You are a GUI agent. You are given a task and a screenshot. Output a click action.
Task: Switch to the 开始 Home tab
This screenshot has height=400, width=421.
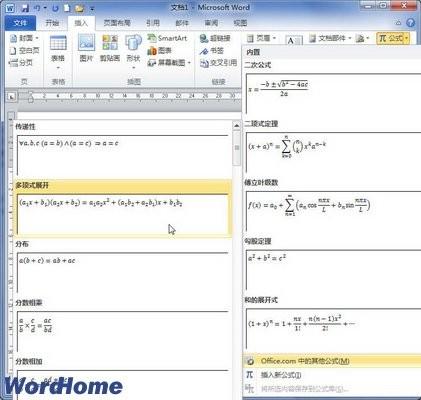coord(52,23)
